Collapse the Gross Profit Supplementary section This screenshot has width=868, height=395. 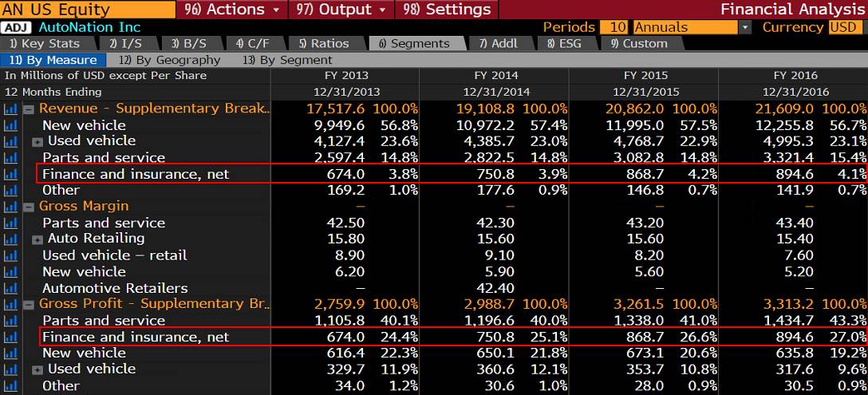[30, 304]
